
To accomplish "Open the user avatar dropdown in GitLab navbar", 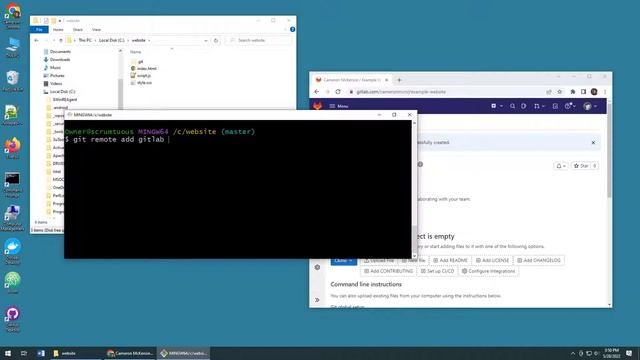I will pyautogui.click(x=590, y=106).
